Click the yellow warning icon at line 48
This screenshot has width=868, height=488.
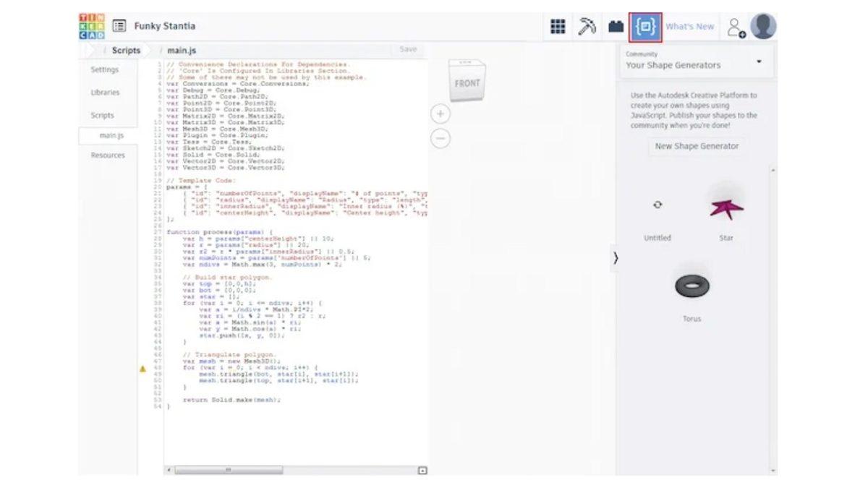[x=142, y=369]
